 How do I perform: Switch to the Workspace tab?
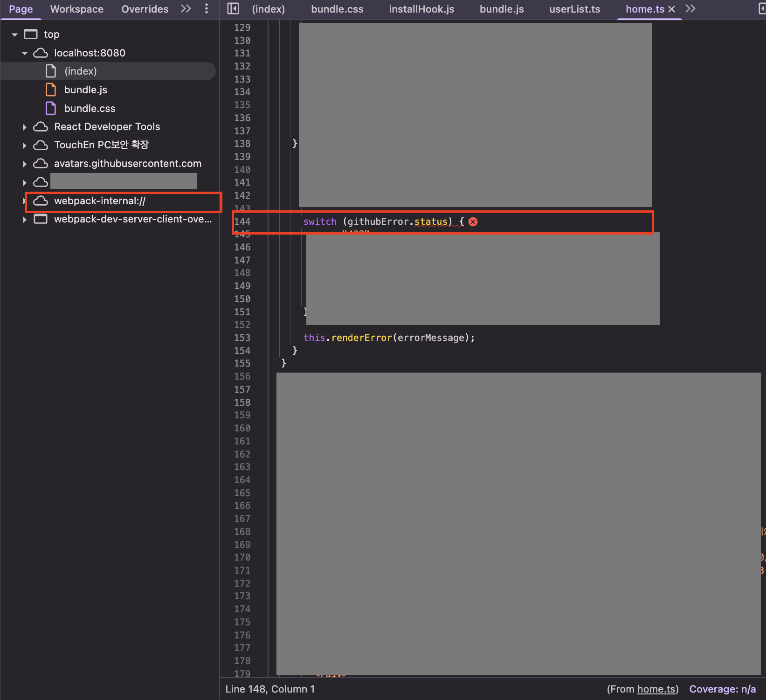(x=77, y=9)
